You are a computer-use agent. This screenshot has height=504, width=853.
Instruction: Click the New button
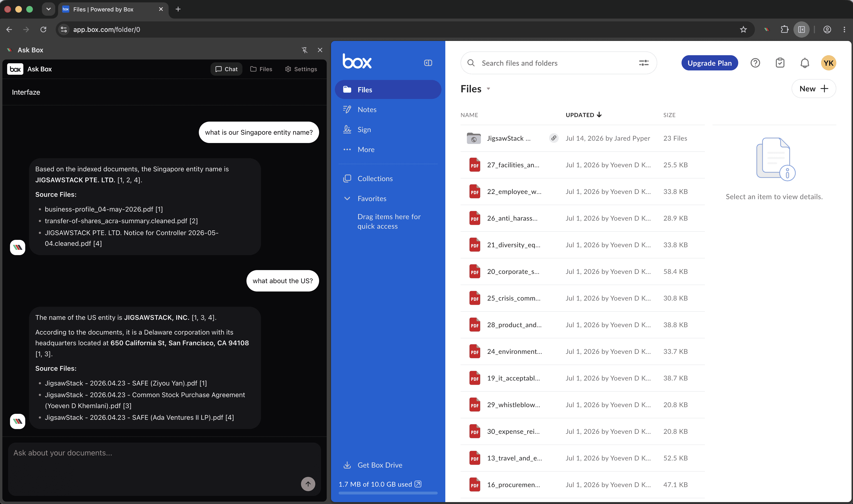(813, 89)
